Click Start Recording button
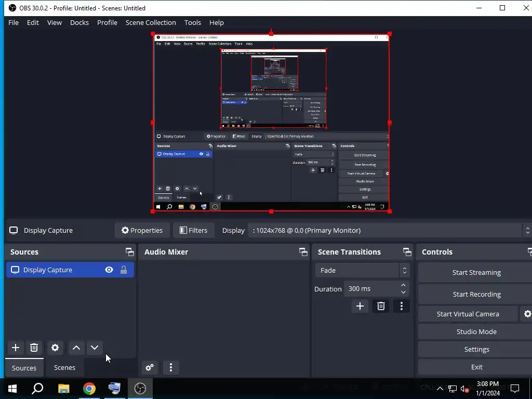532x399 pixels. coord(476,294)
